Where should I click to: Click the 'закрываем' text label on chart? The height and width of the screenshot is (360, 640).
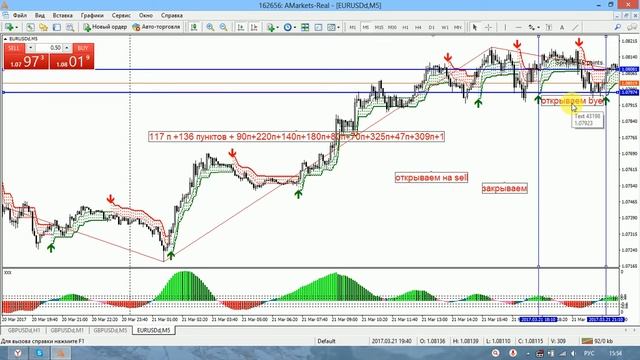(x=504, y=189)
